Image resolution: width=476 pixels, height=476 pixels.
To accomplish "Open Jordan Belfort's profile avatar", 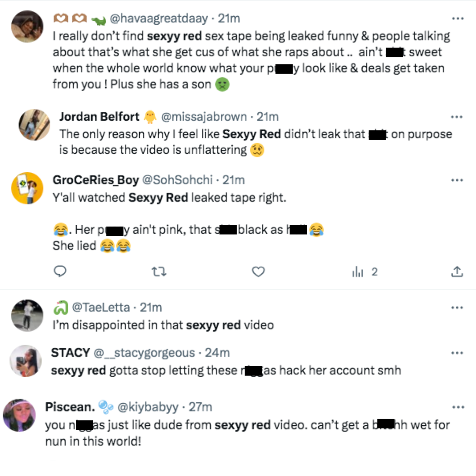I will (x=34, y=125).
